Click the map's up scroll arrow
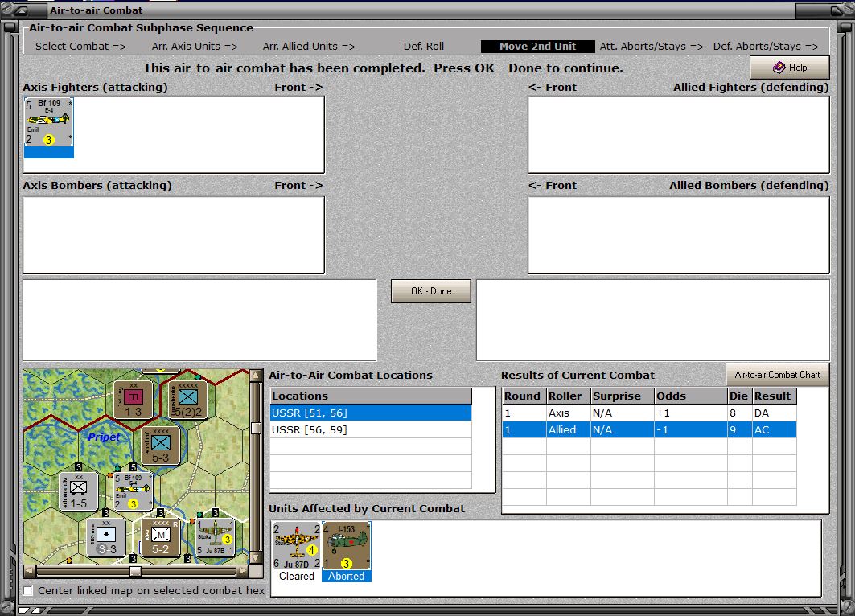This screenshot has width=855, height=616. 256,376
